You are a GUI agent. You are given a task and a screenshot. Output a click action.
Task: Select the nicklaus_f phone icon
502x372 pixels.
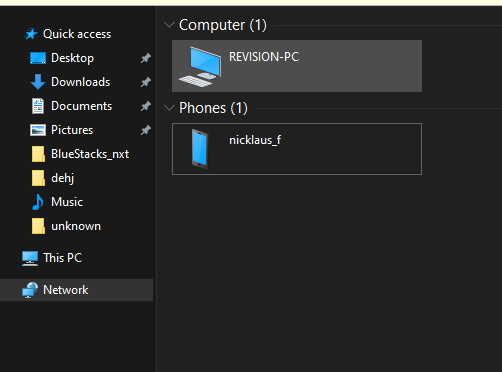pyautogui.click(x=200, y=149)
